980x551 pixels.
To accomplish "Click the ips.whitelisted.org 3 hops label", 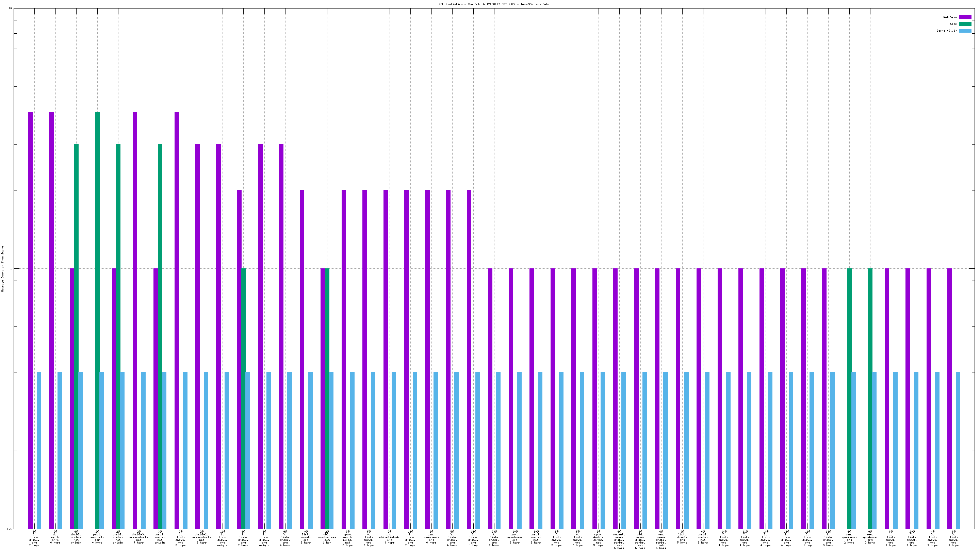I will (x=389, y=537).
